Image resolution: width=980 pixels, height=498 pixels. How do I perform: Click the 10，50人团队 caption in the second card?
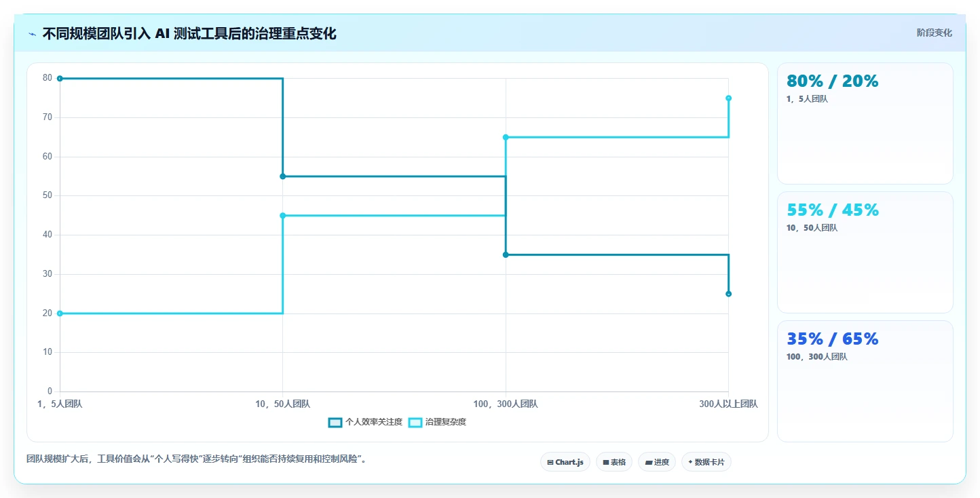812,228
